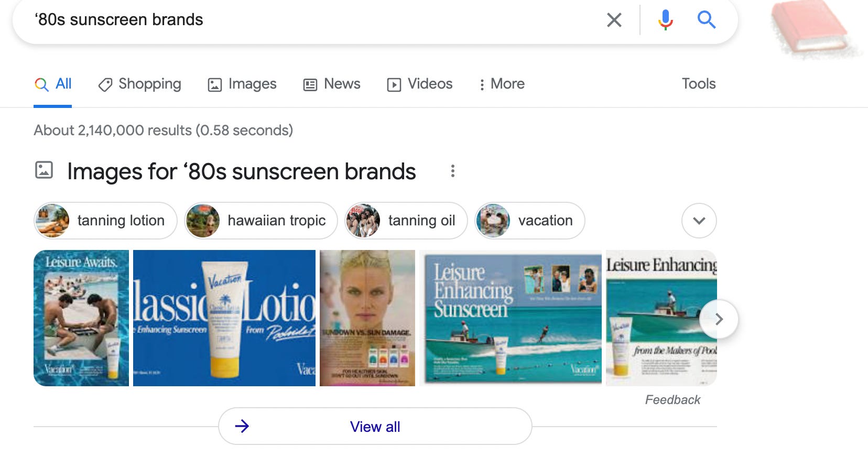Filter images by hawaiian tropic chip

tap(261, 221)
